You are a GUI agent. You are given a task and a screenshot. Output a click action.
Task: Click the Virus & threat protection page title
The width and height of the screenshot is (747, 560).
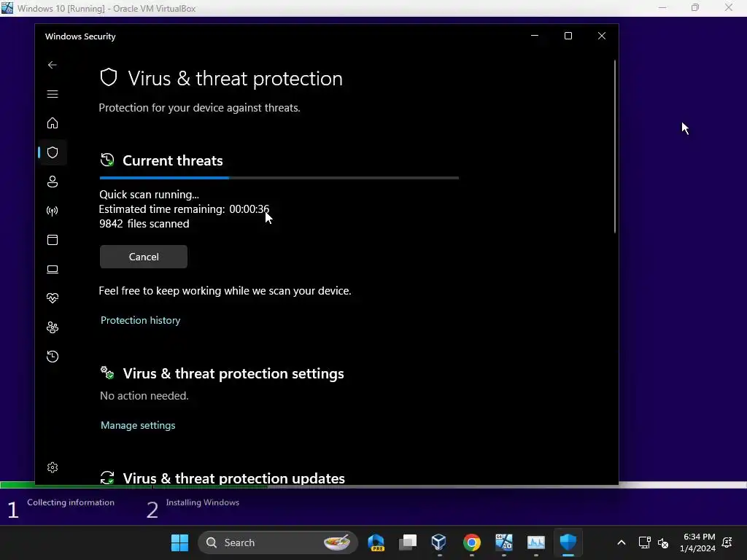coord(235,79)
